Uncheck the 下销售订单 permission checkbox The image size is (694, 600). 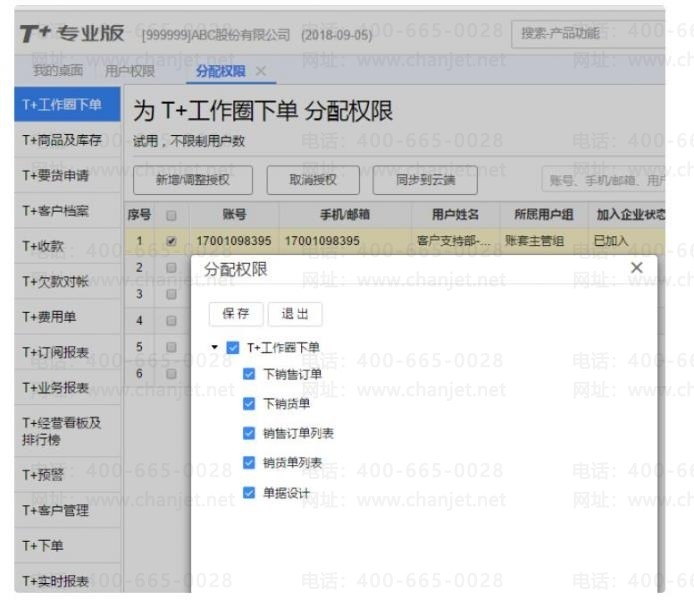point(249,374)
